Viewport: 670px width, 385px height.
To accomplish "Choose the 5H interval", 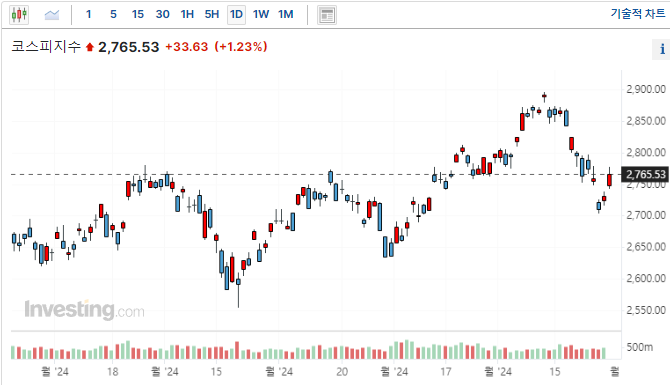I will click(x=212, y=15).
